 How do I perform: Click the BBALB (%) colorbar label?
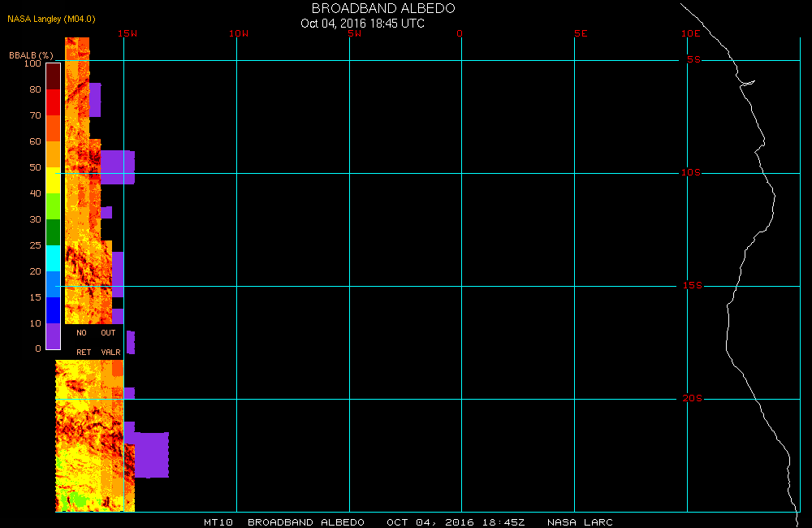[31, 55]
